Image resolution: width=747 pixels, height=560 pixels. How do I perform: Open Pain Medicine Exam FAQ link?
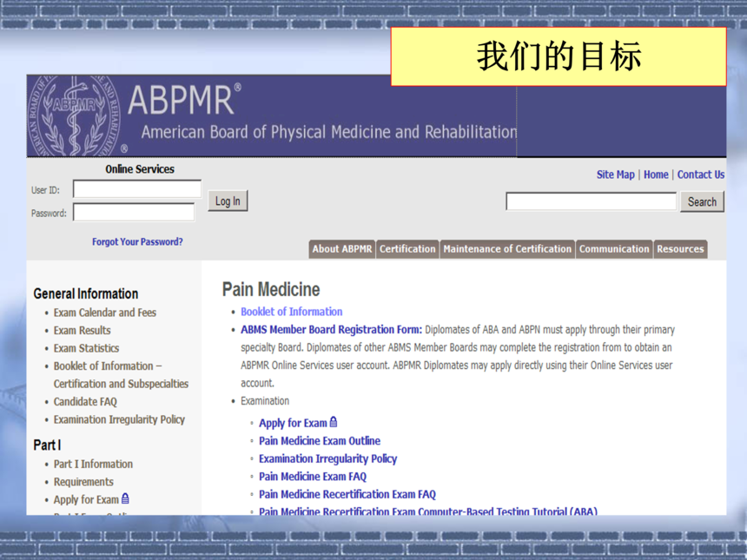(x=313, y=477)
